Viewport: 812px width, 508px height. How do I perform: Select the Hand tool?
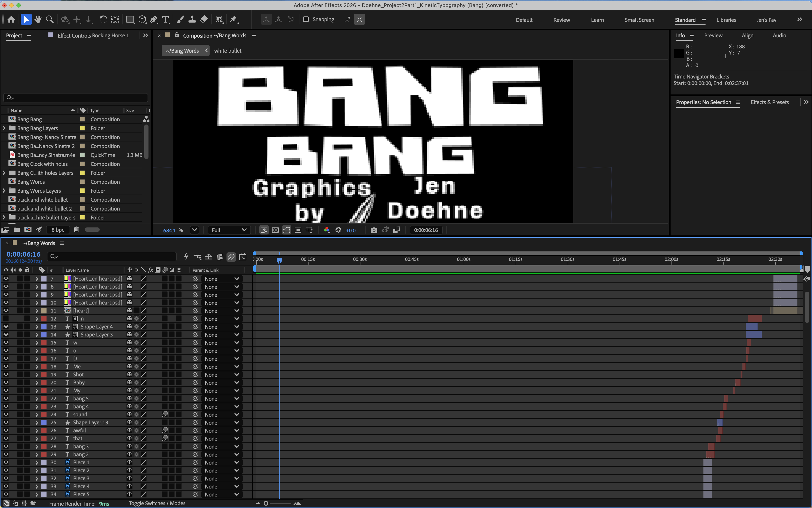point(38,20)
